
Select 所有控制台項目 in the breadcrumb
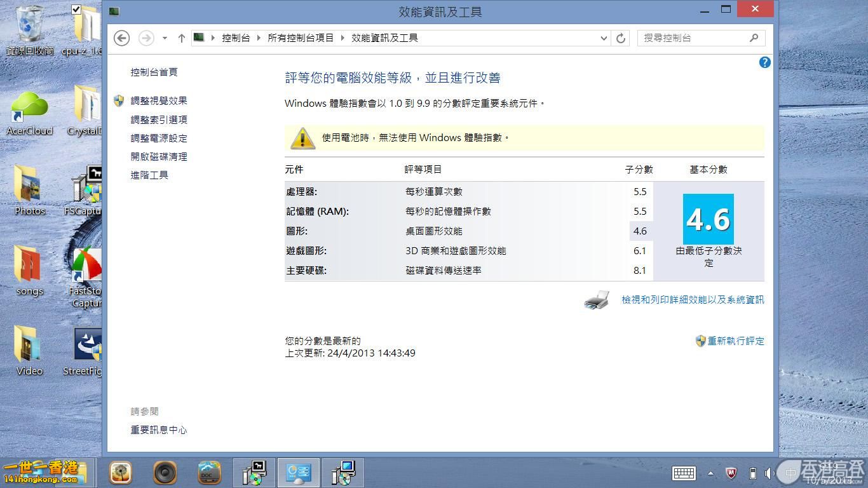(301, 38)
